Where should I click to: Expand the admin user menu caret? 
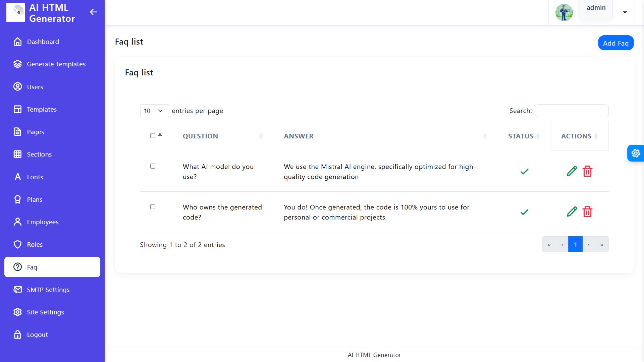point(625,12)
